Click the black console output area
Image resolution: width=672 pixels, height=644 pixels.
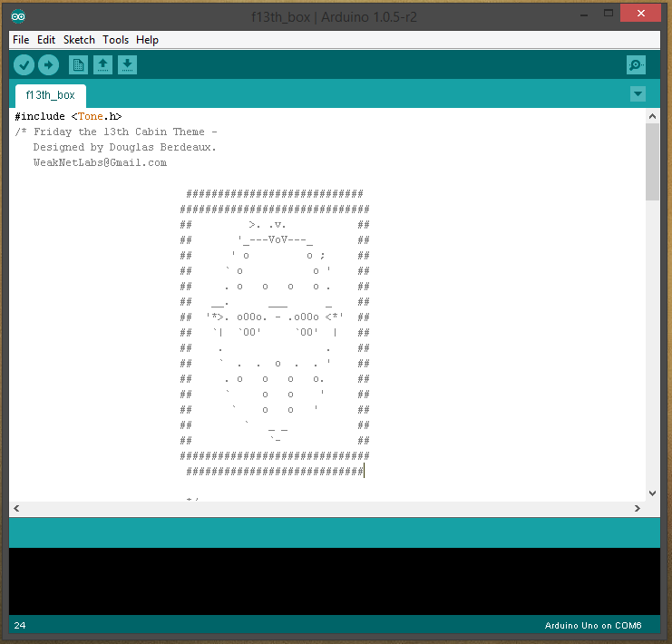pos(335,581)
